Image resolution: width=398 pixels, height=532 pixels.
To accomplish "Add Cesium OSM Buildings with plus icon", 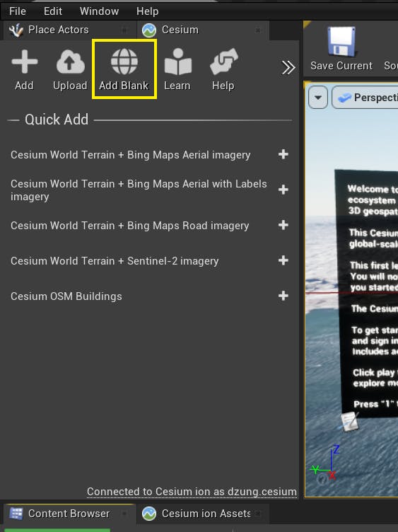I will (283, 296).
